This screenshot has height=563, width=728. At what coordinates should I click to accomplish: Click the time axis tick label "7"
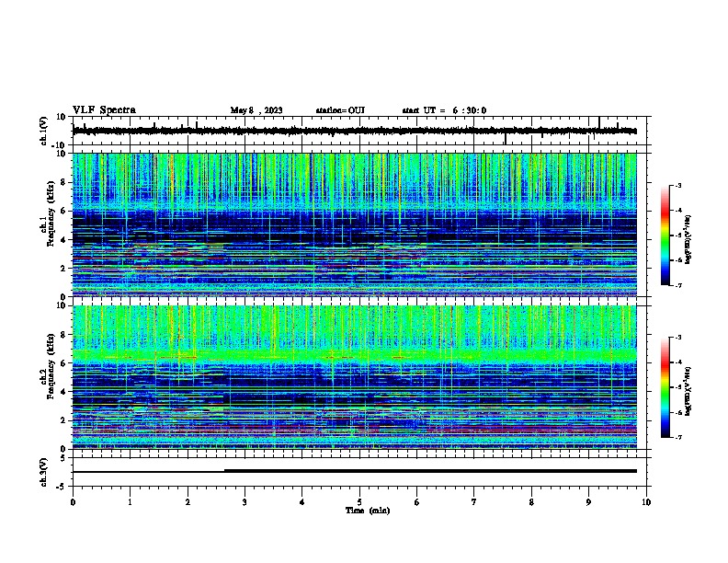[x=474, y=502]
